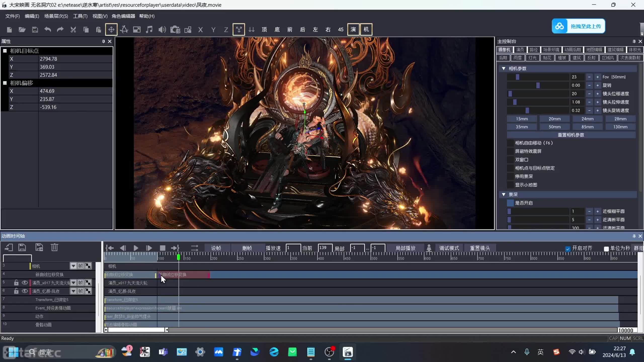Click the timeline save icon
Screen dimensions: 644x362
(x=22, y=247)
